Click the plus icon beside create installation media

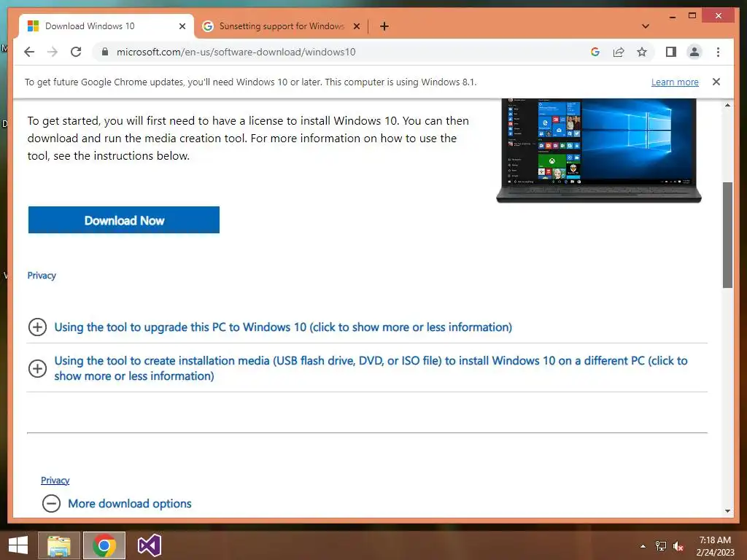click(38, 368)
